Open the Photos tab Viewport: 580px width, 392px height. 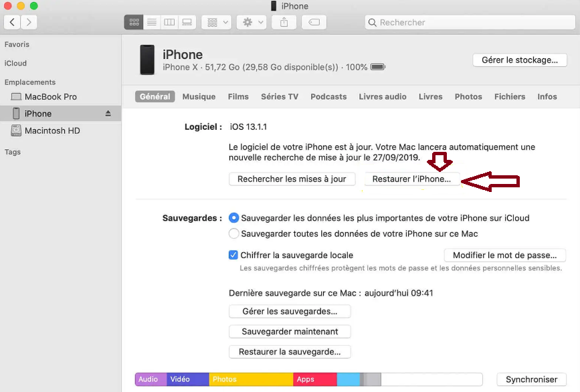click(468, 96)
